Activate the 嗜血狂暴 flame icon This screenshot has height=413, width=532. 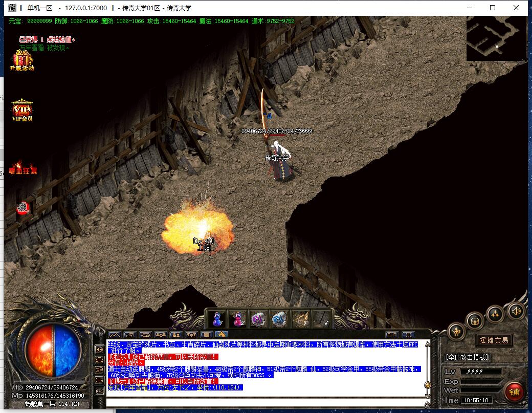point(23,168)
